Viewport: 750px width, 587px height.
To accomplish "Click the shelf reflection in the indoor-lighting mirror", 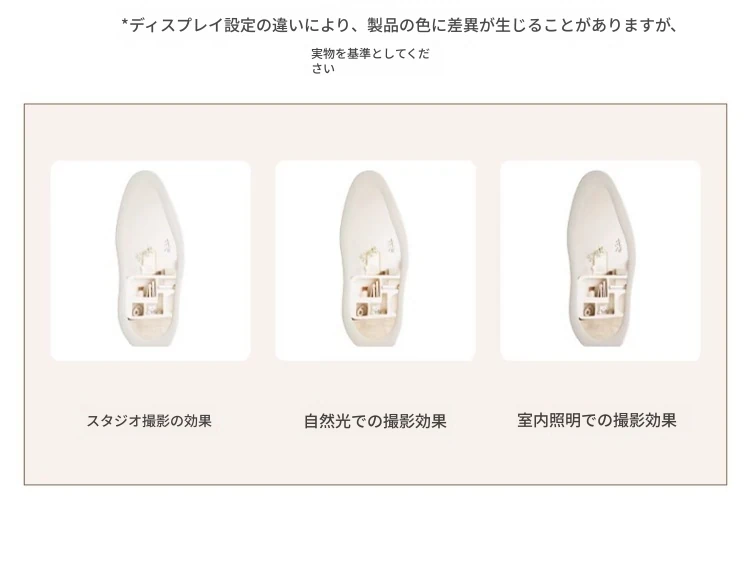I will [602, 297].
